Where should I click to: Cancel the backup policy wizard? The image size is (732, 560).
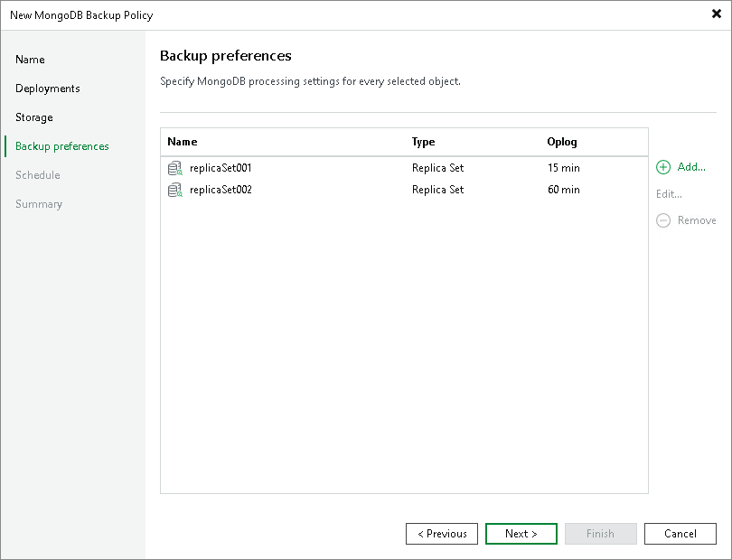coord(680,534)
